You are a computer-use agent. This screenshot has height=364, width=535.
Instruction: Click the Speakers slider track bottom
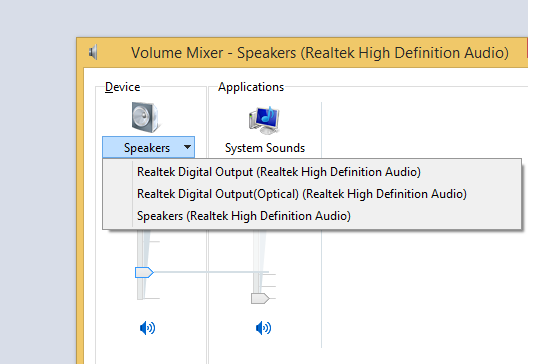pyautogui.click(x=141, y=289)
